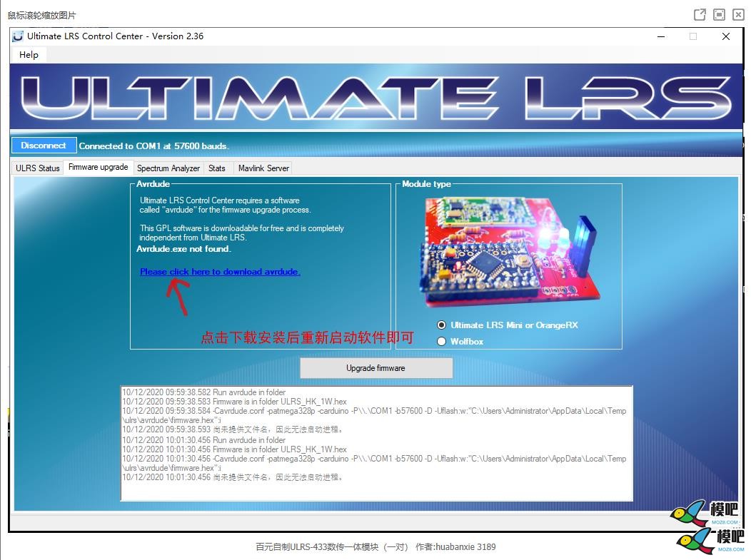The image size is (751, 560).
Task: Click the module board picture
Action: 510,253
